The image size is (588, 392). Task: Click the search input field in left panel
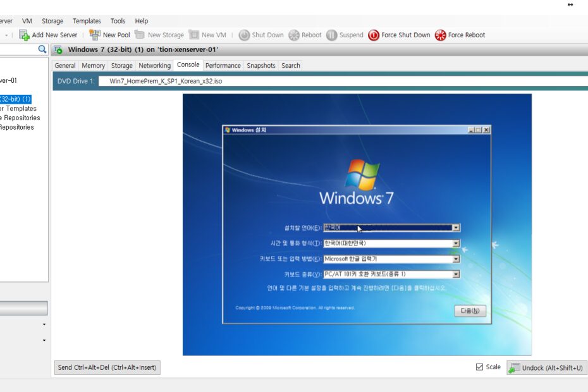point(19,49)
